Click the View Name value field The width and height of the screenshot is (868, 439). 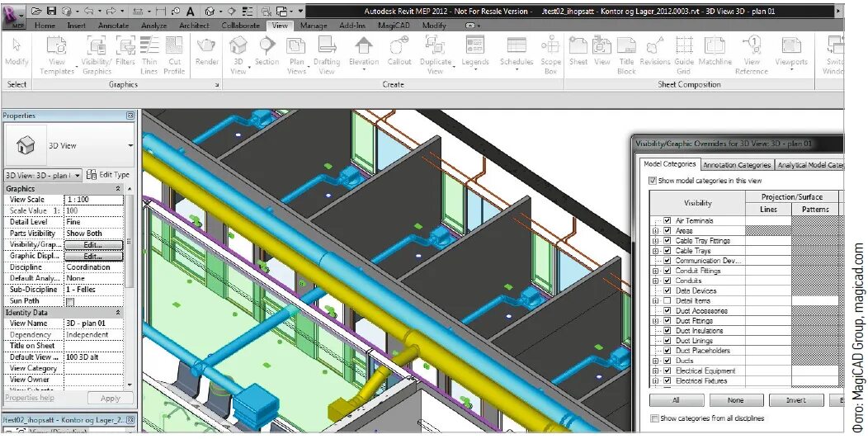click(93, 323)
